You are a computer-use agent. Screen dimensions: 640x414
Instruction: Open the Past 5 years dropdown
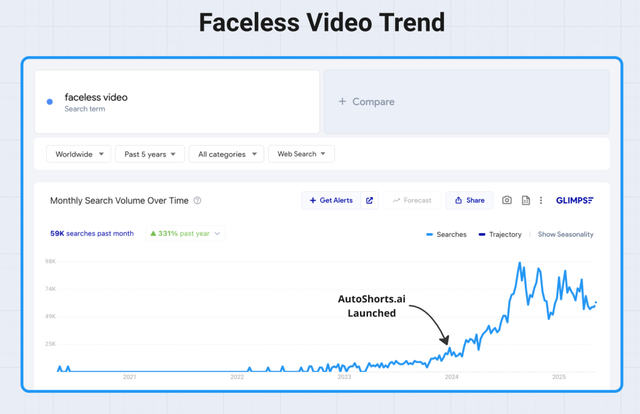point(150,154)
